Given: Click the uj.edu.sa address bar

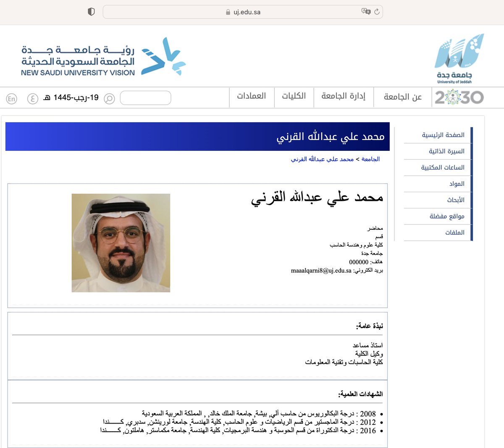Looking at the screenshot, I should [243, 12].
